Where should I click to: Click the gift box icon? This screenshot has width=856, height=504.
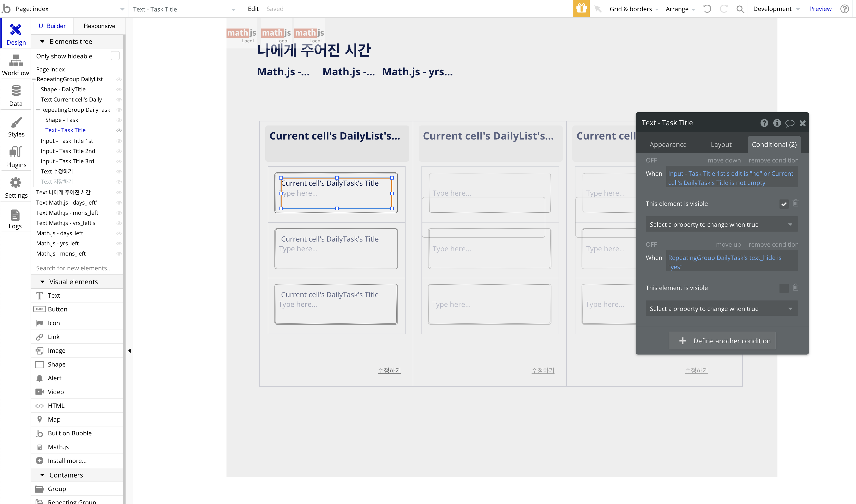[x=581, y=9]
